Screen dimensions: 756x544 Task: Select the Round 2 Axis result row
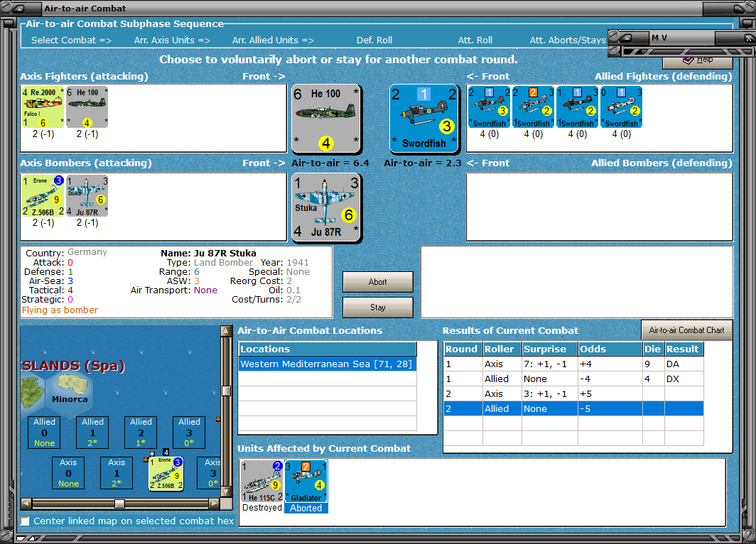pyautogui.click(x=573, y=394)
